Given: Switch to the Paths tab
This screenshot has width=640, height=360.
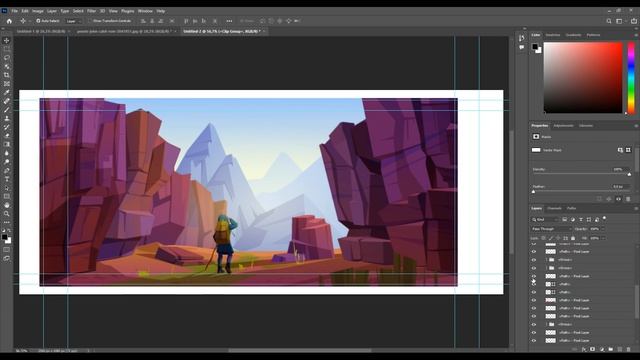Looking at the screenshot, I should point(571,208).
